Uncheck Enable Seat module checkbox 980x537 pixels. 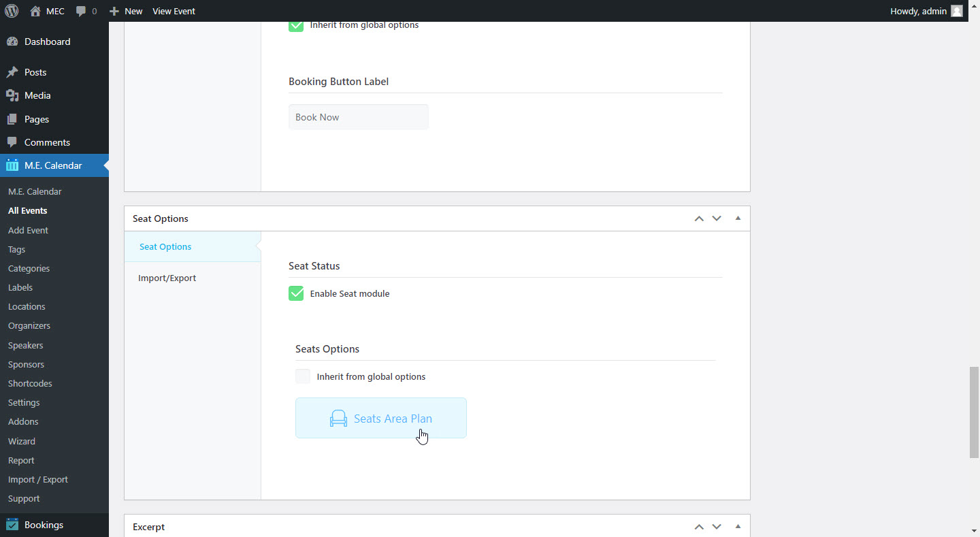296,293
